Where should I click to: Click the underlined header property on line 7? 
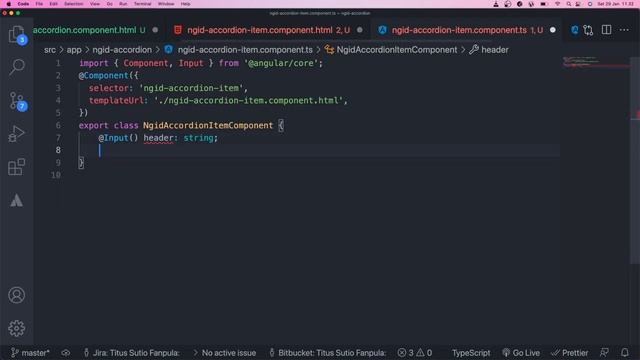tap(158, 138)
